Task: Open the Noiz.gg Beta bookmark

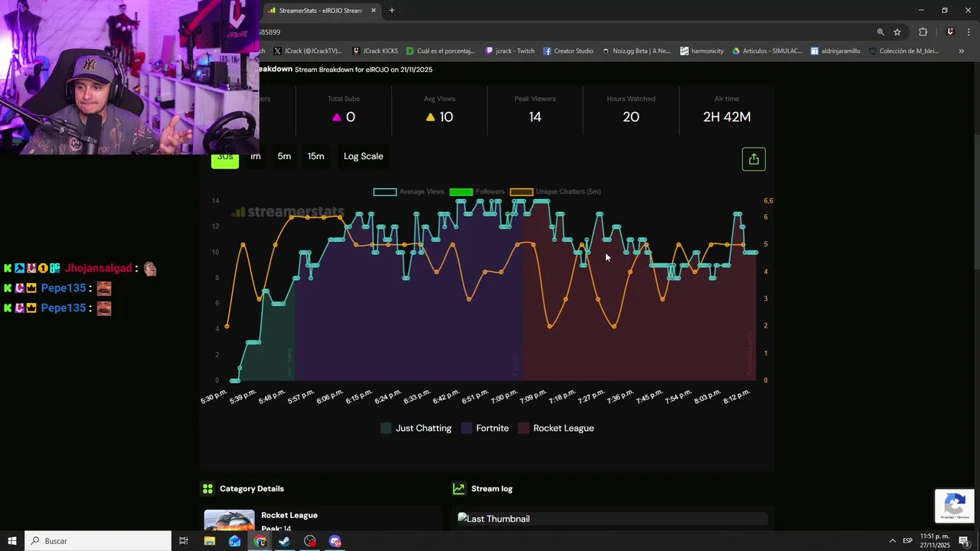Action: [x=636, y=51]
